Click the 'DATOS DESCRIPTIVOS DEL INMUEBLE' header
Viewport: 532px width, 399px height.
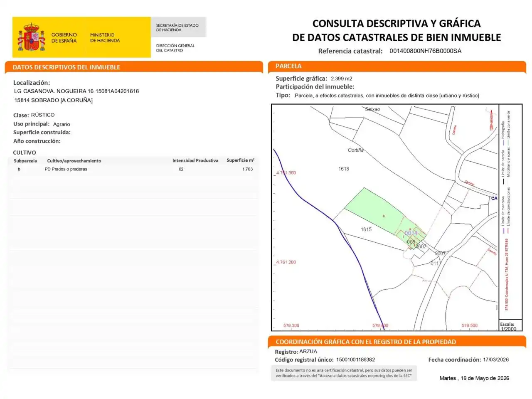point(66,67)
